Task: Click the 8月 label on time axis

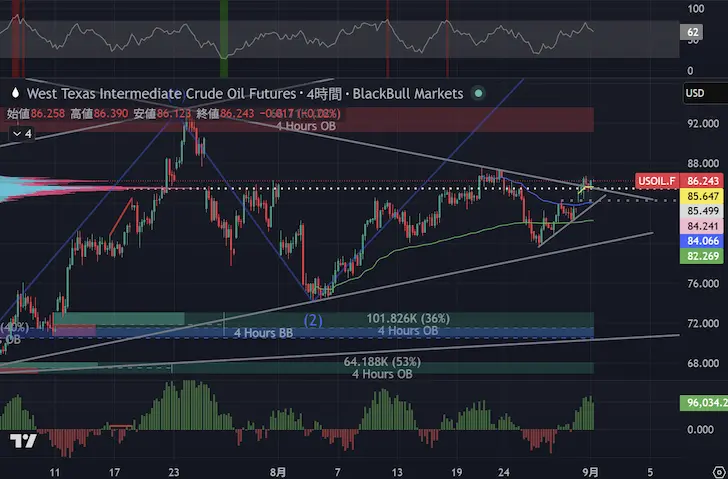Action: click(x=278, y=473)
